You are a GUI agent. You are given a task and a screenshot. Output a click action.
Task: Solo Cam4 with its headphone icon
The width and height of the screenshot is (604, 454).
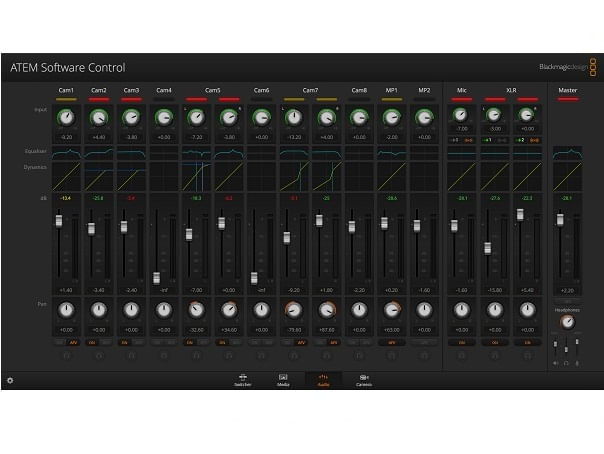coord(164,355)
